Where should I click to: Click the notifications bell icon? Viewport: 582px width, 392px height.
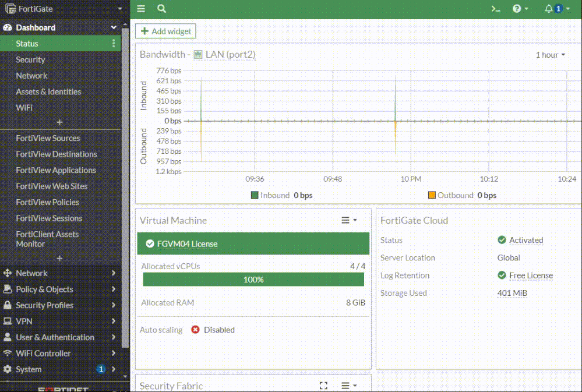[x=549, y=9]
